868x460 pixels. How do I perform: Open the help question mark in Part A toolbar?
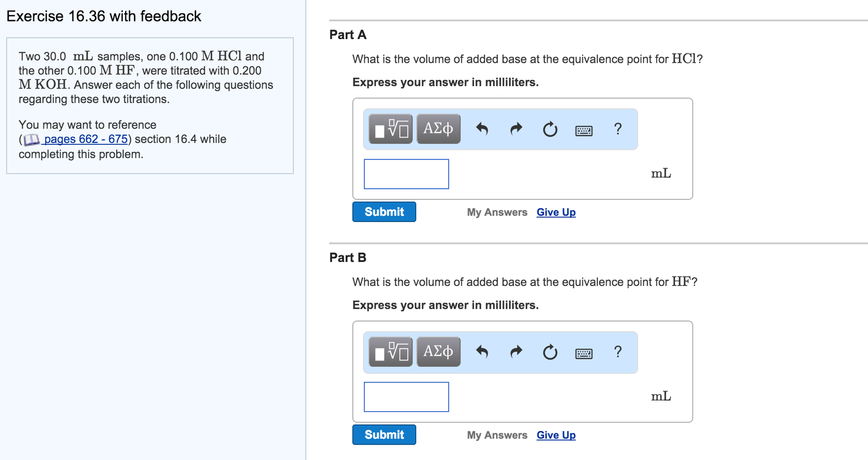pos(618,128)
